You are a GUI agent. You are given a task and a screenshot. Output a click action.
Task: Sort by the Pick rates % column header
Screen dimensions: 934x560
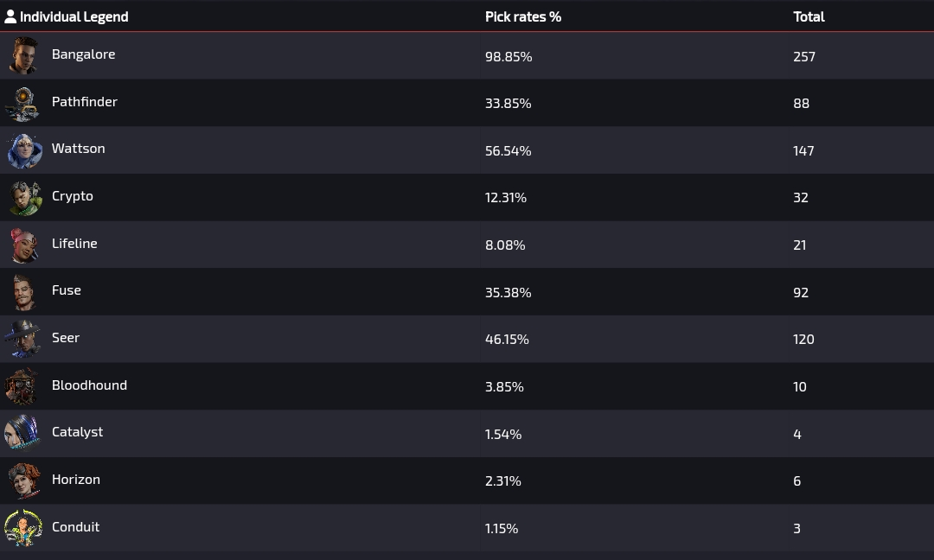[x=523, y=16]
